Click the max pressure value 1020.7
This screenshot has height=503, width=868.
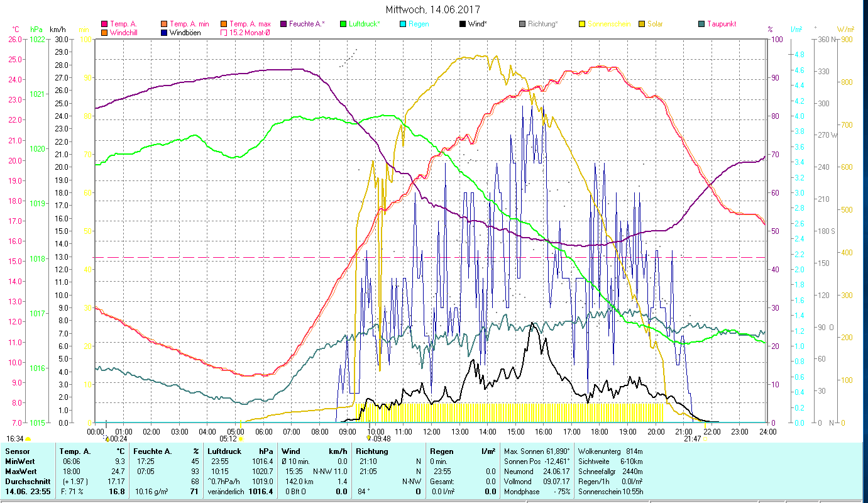pyautogui.click(x=263, y=472)
